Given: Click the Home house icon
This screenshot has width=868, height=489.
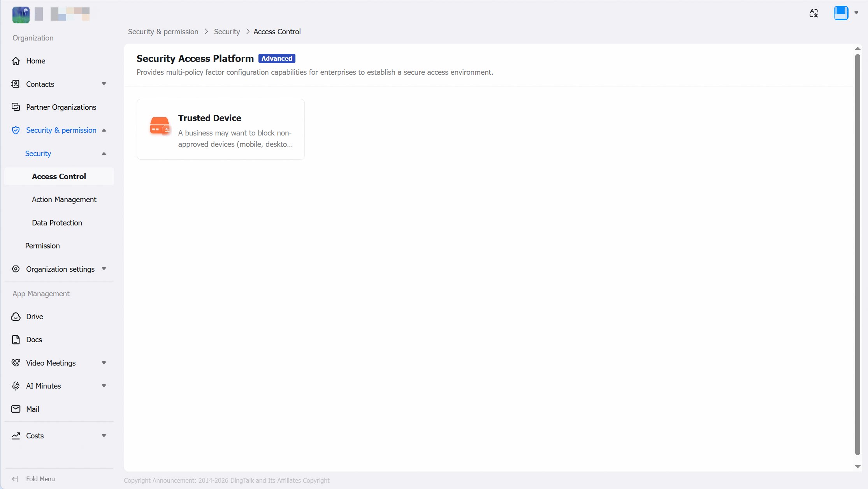Looking at the screenshot, I should 16,61.
